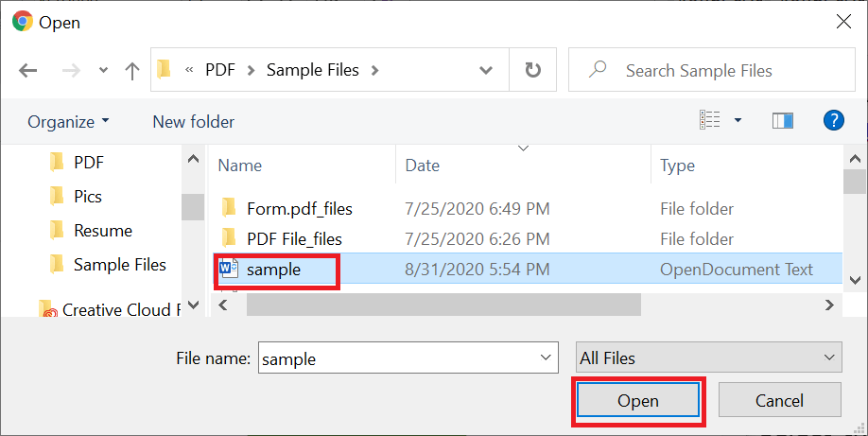Select the sample document file
The image size is (868, 436).
coord(273,270)
